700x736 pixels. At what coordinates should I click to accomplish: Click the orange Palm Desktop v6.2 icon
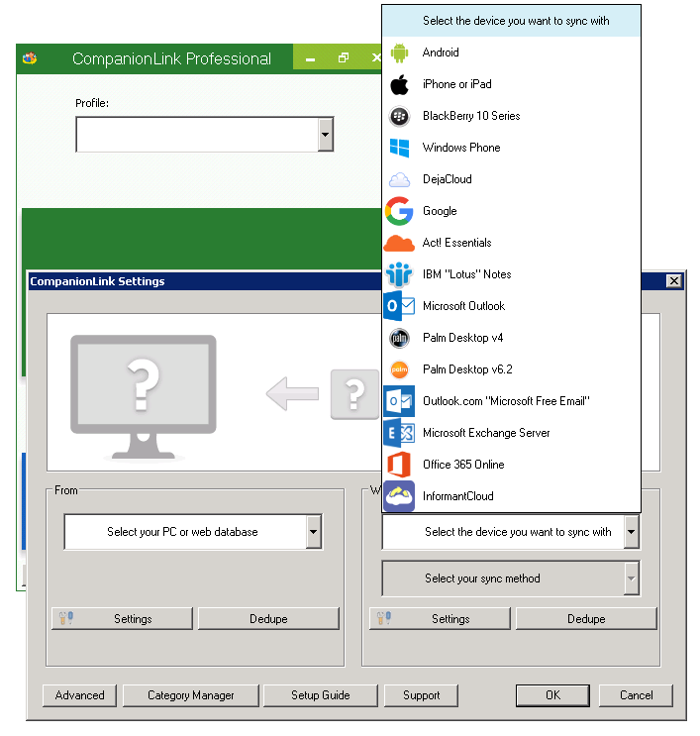(x=399, y=369)
